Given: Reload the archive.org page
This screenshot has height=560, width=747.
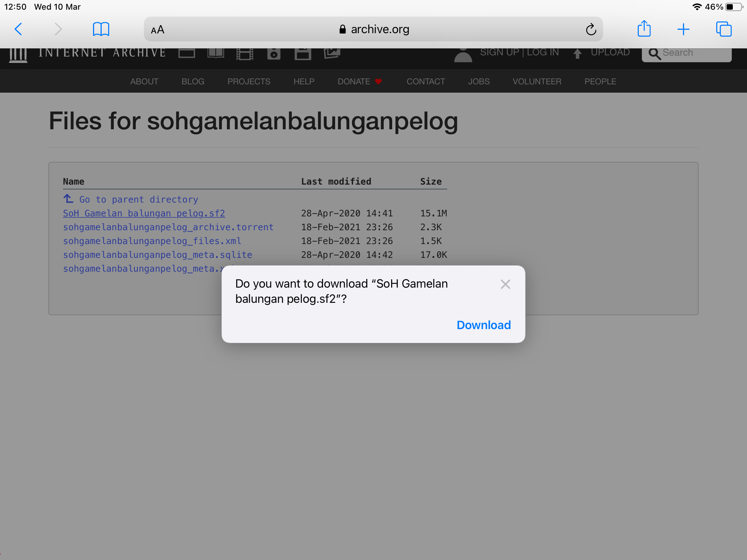Looking at the screenshot, I should click(591, 29).
